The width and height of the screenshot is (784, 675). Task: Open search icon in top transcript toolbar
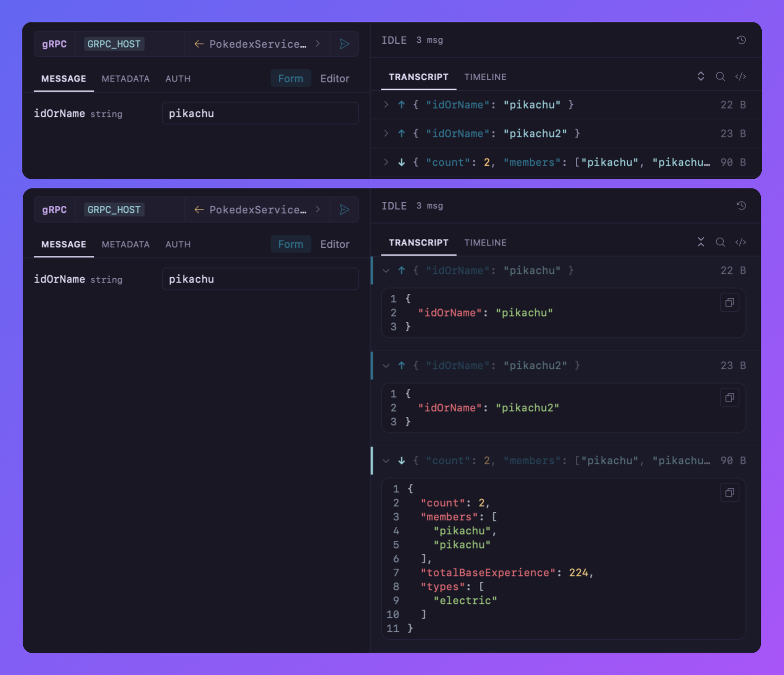pyautogui.click(x=720, y=77)
